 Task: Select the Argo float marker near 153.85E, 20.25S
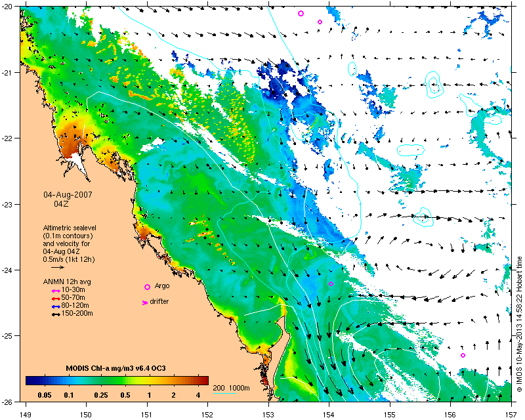coord(320,22)
